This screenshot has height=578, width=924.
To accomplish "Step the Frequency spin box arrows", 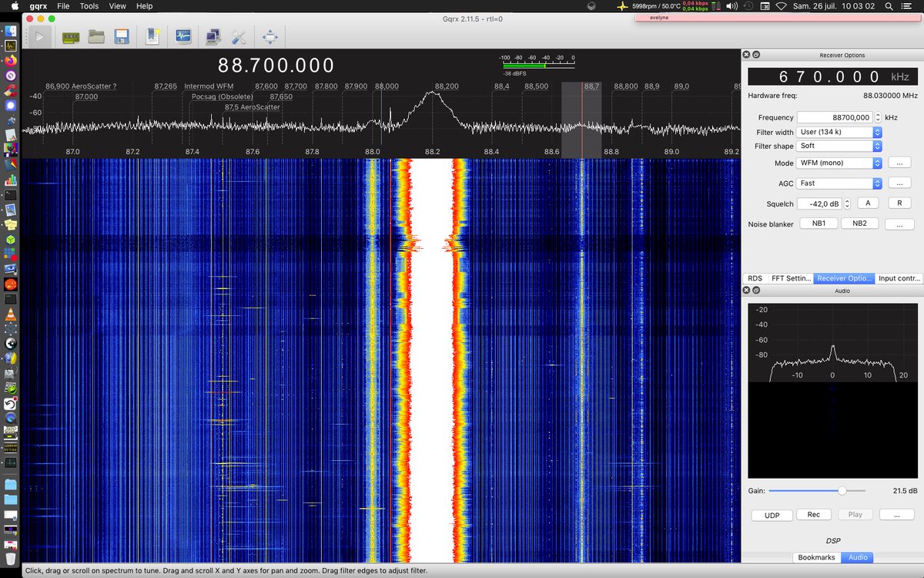I will pyautogui.click(x=878, y=117).
